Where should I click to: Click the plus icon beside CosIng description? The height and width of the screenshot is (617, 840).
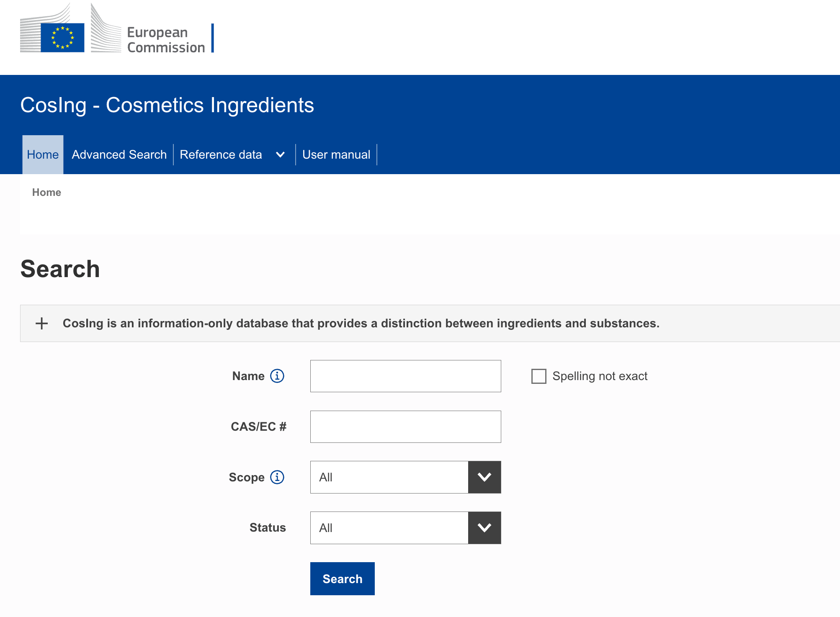point(41,323)
